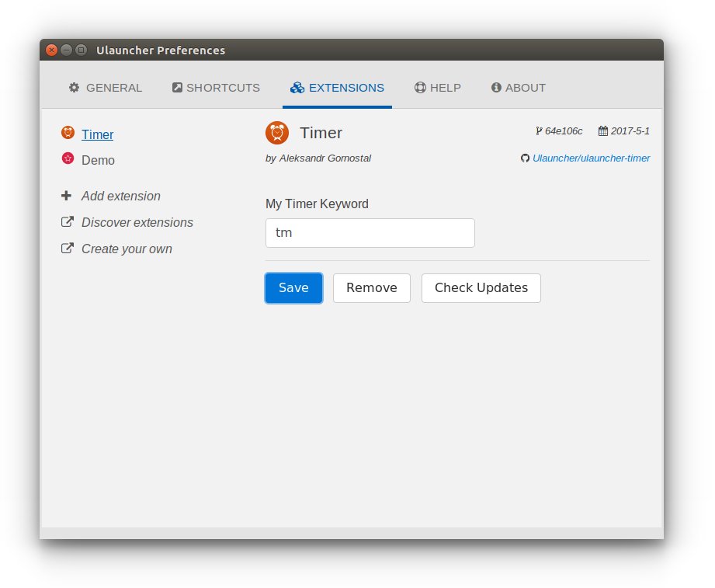Minimize the Ulauncher Preferences window
This screenshot has width=715, height=588.
click(x=66, y=50)
